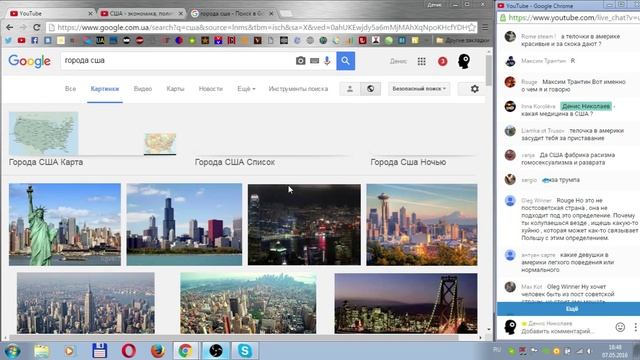Toggle personal results person icon
Image resolution: width=640 pixels, height=360 pixels.
350,89
